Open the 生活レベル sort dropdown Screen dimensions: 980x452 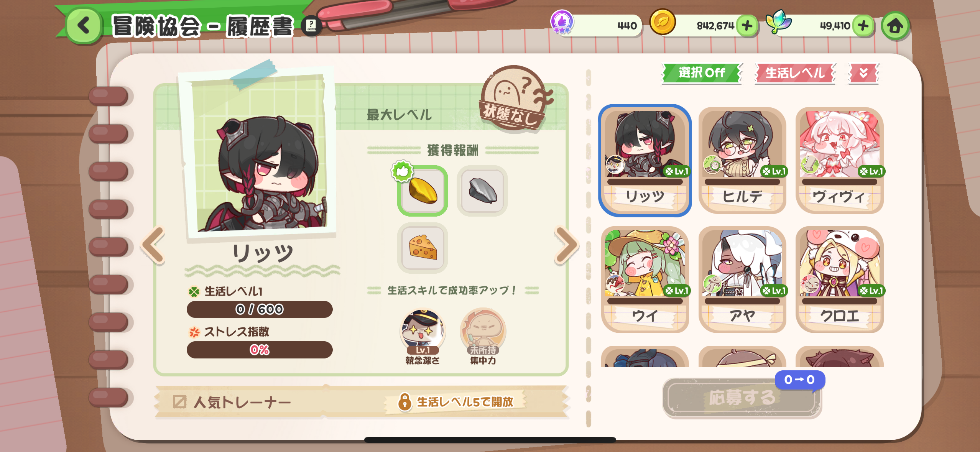795,73
